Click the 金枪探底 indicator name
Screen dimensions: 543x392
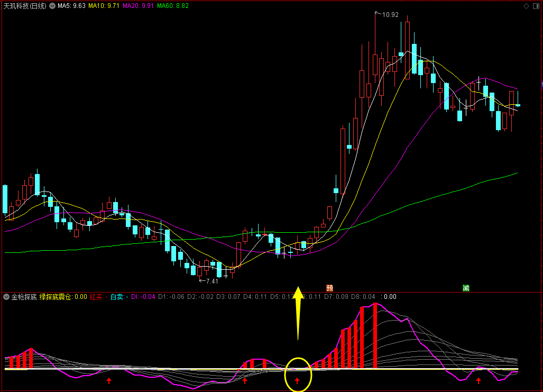coord(24,297)
